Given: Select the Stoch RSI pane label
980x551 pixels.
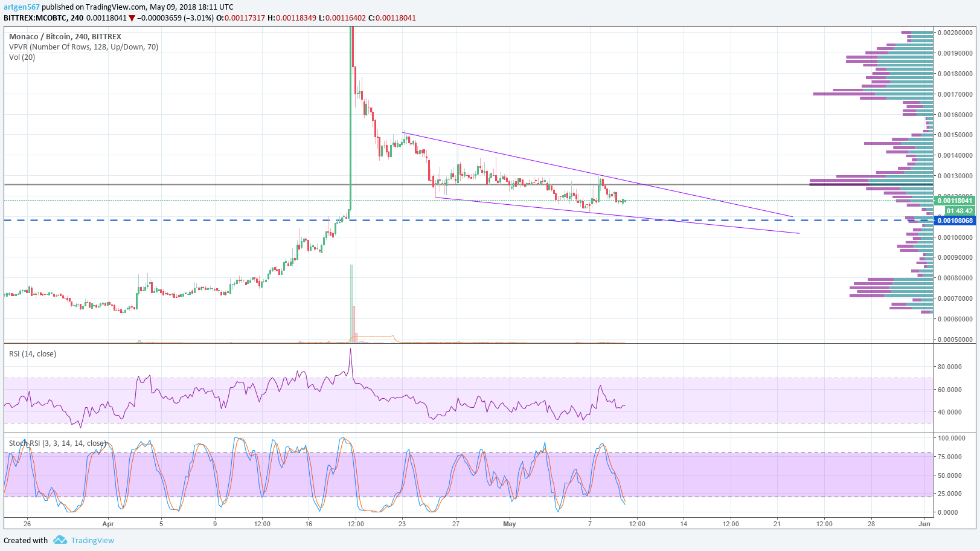Looking at the screenshot, I should (x=57, y=443).
